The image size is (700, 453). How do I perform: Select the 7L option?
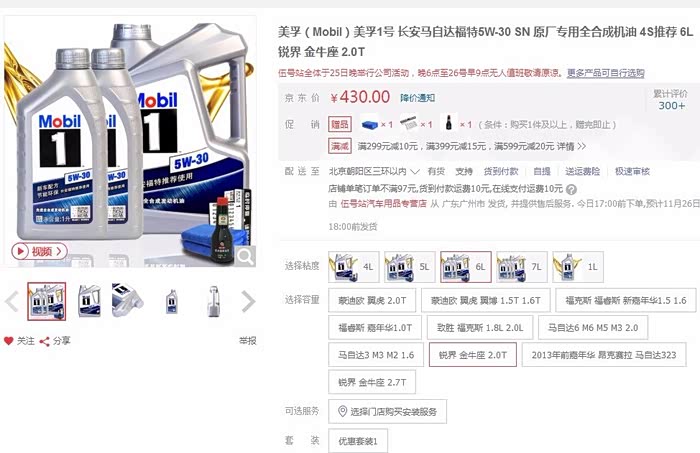(522, 266)
